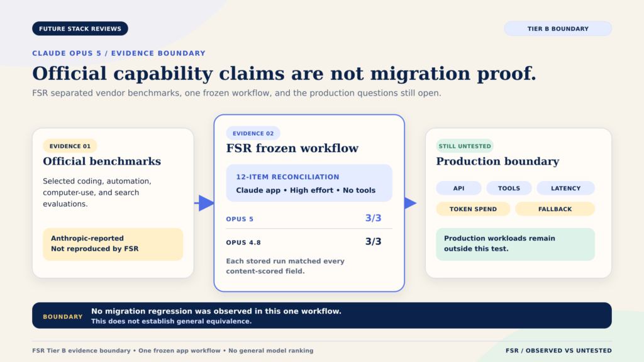
Task: Click the headline about migration proof
Action: [x=284, y=74]
